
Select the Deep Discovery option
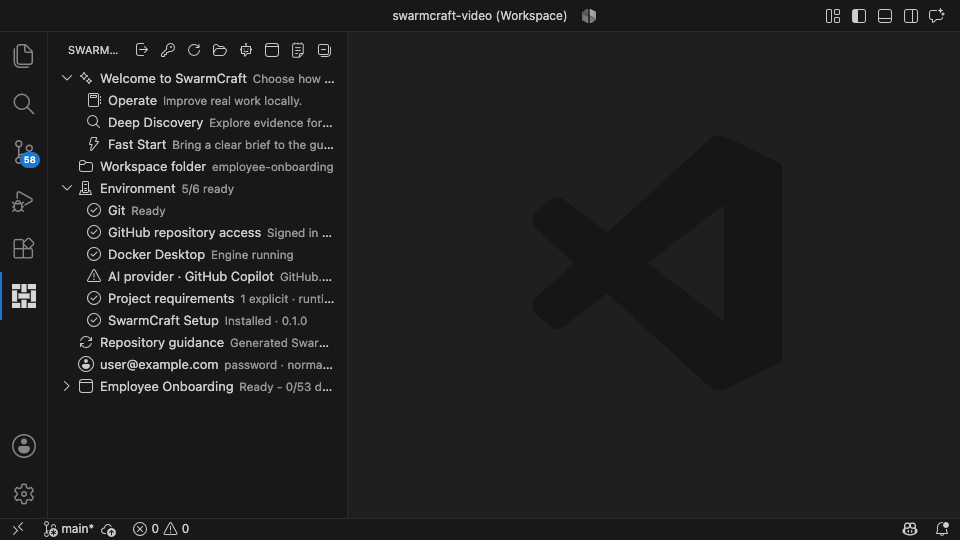pos(197,122)
